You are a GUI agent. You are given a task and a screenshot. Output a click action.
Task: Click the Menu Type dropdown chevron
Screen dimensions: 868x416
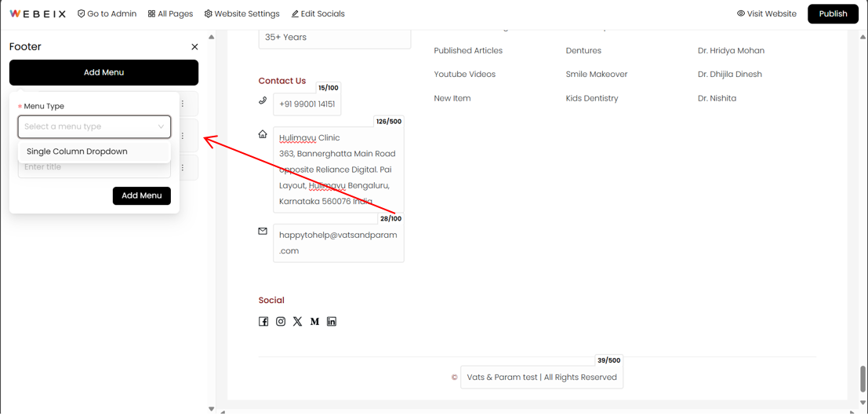pos(161,127)
